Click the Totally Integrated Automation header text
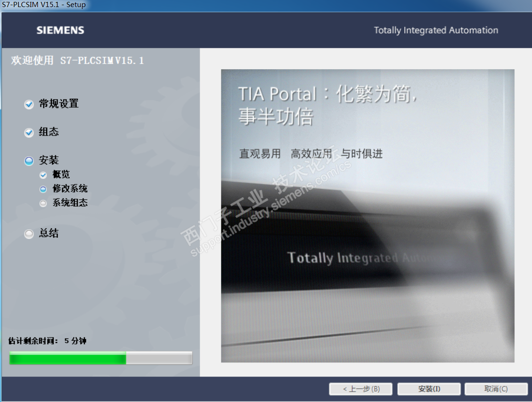The image size is (532, 402). 436,30
